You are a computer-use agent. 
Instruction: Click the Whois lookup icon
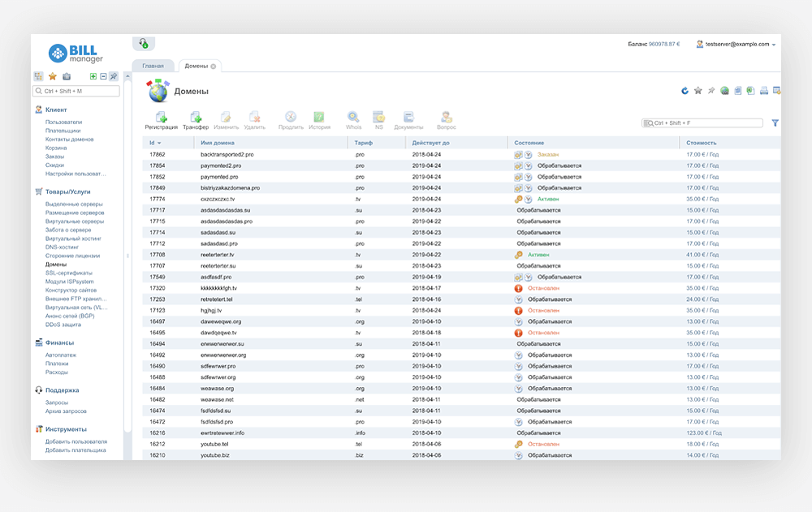(x=352, y=118)
